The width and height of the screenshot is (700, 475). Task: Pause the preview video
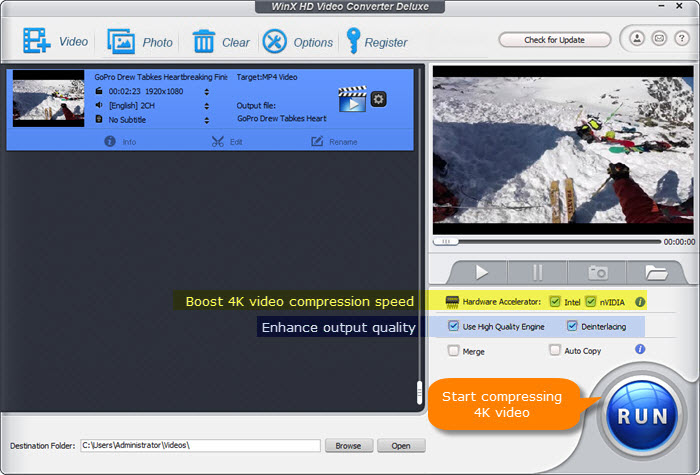coord(538,272)
